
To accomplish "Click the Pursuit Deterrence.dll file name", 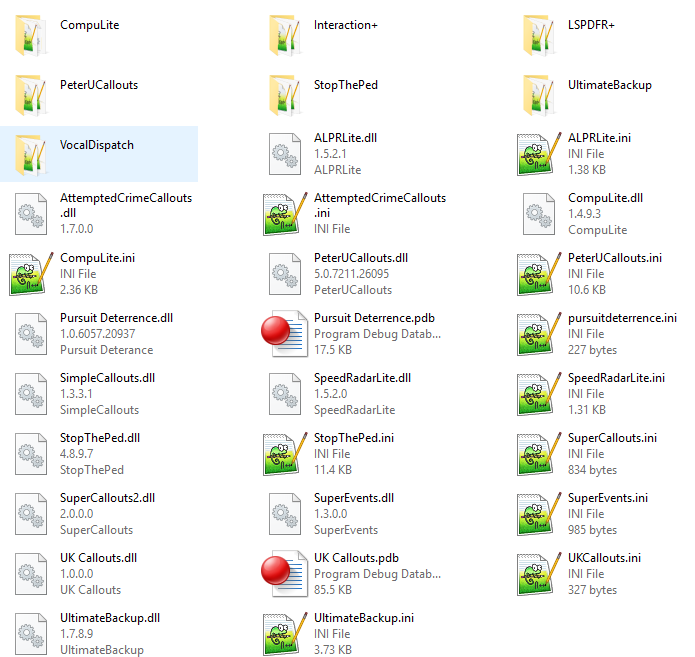I will coord(117,318).
